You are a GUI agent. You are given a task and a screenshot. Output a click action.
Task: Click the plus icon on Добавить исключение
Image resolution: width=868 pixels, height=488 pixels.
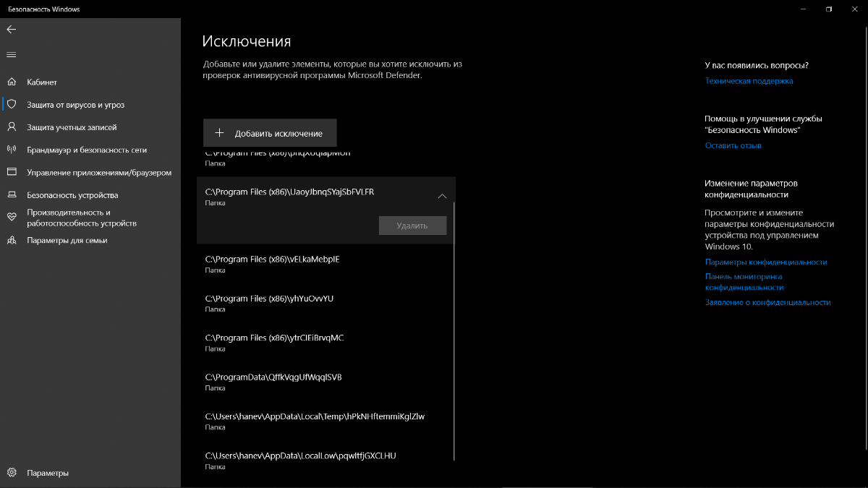point(220,133)
